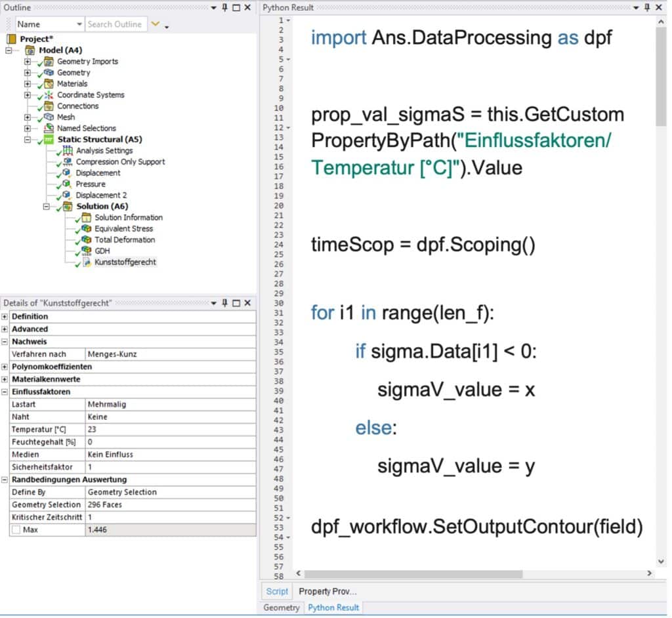This screenshot has width=672, height=618.
Task: Switch to the Geometry tab
Action: pos(282,608)
